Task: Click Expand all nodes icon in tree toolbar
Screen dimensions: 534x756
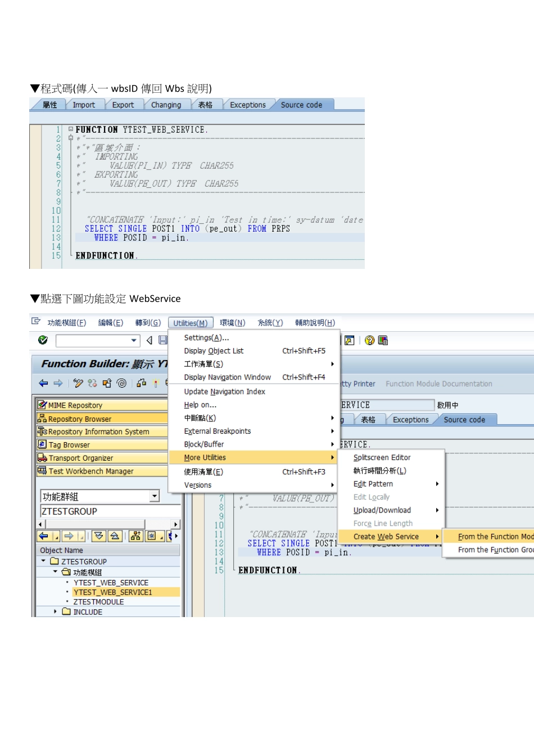Action: (98, 536)
